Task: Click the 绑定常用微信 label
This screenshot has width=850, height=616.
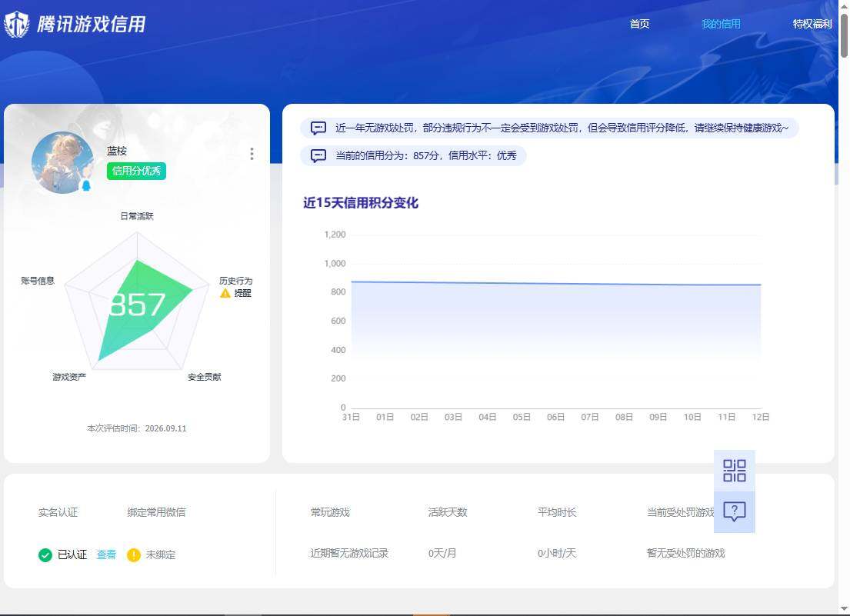Action: click(156, 512)
